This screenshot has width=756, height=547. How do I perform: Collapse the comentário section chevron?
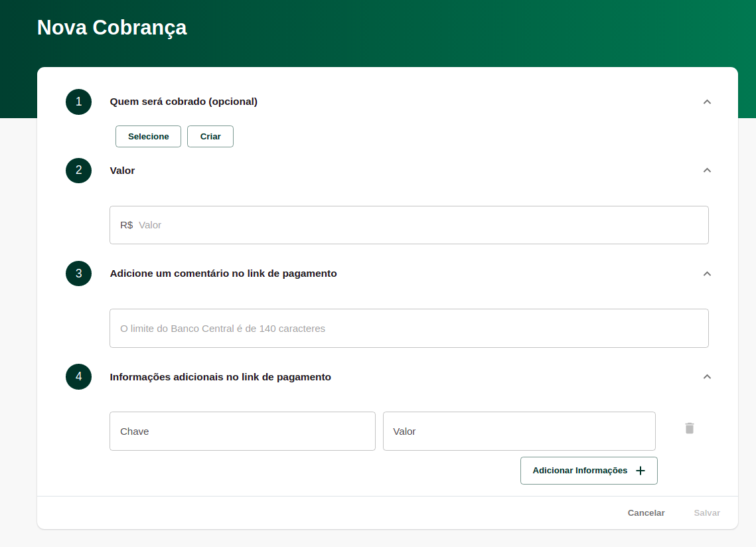click(x=707, y=273)
